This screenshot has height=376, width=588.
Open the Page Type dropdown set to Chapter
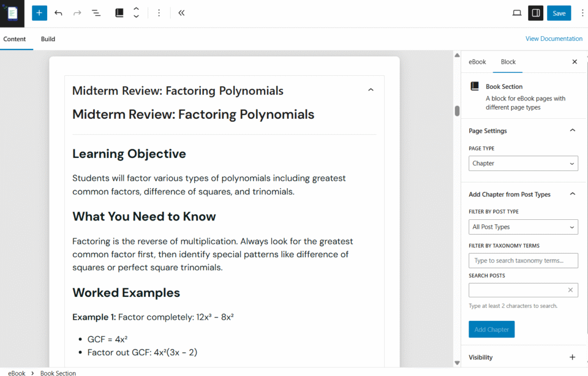coord(523,164)
